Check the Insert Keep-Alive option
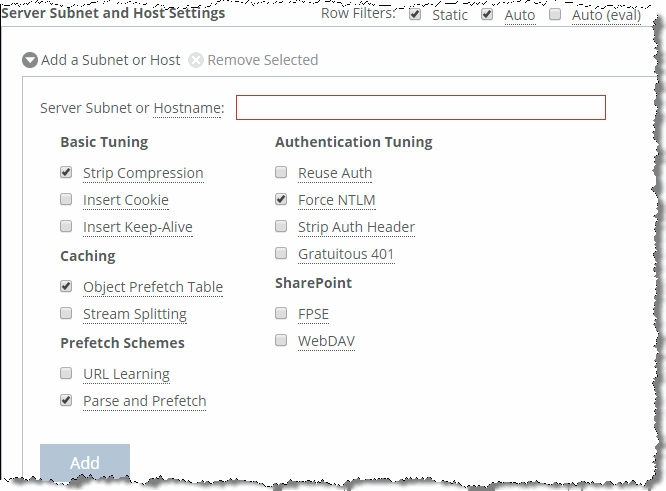 click(x=66, y=226)
